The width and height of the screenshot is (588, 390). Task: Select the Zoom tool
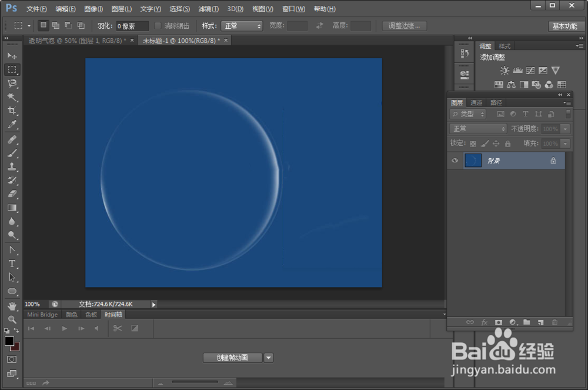(12, 319)
